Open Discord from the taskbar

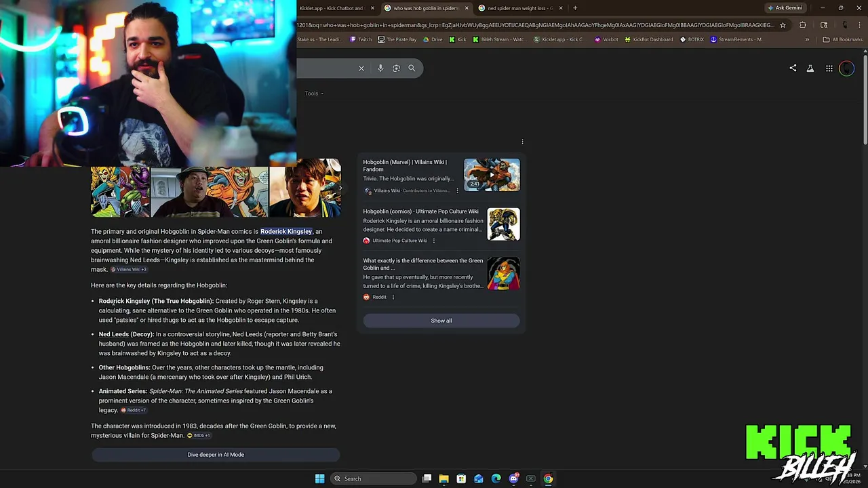513,479
